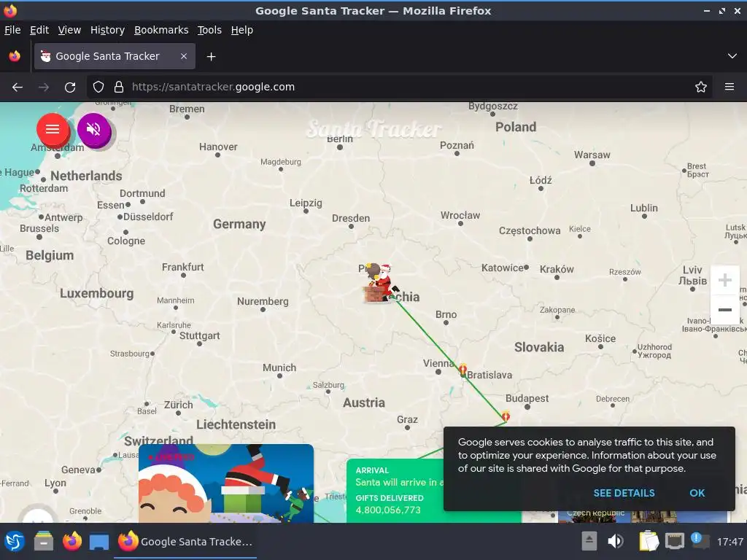
Task: Launch file manager from taskbar
Action: click(x=43, y=542)
